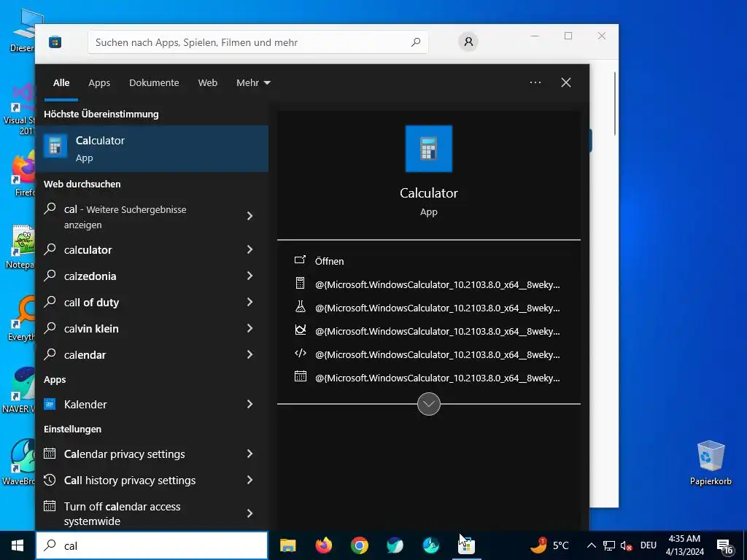
Task: Expand the 'calzedonia' suggestion arrow
Action: pyautogui.click(x=249, y=276)
